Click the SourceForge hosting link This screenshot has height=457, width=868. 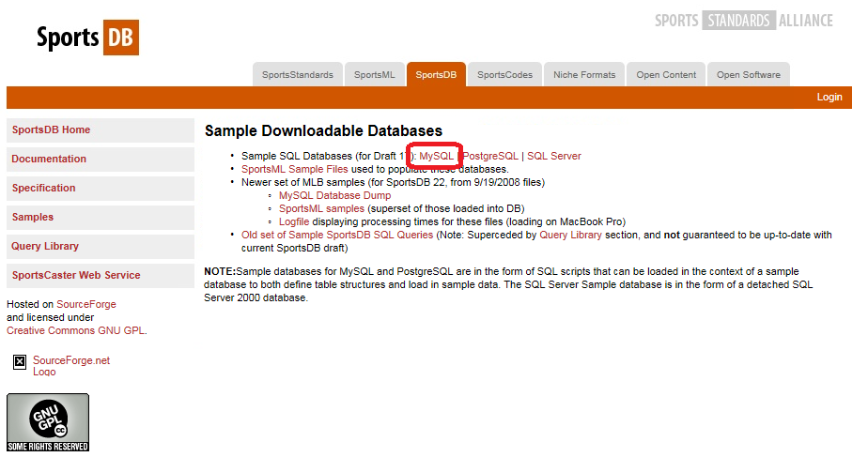pos(86,304)
